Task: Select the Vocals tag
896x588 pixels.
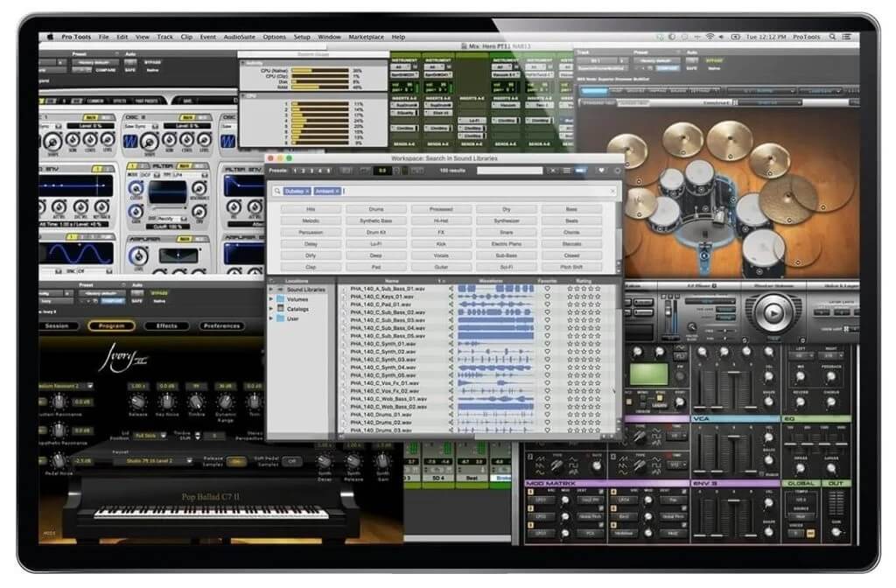Action: [441, 255]
